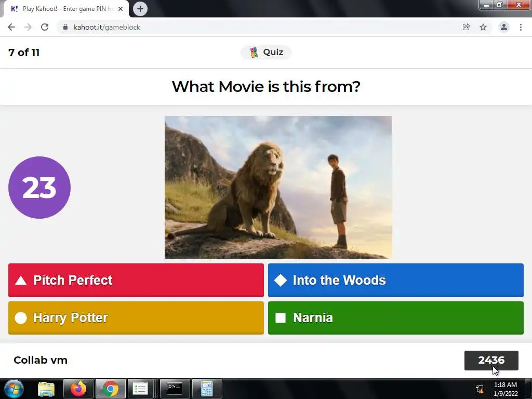Bookmark this page with the star icon

(483, 27)
